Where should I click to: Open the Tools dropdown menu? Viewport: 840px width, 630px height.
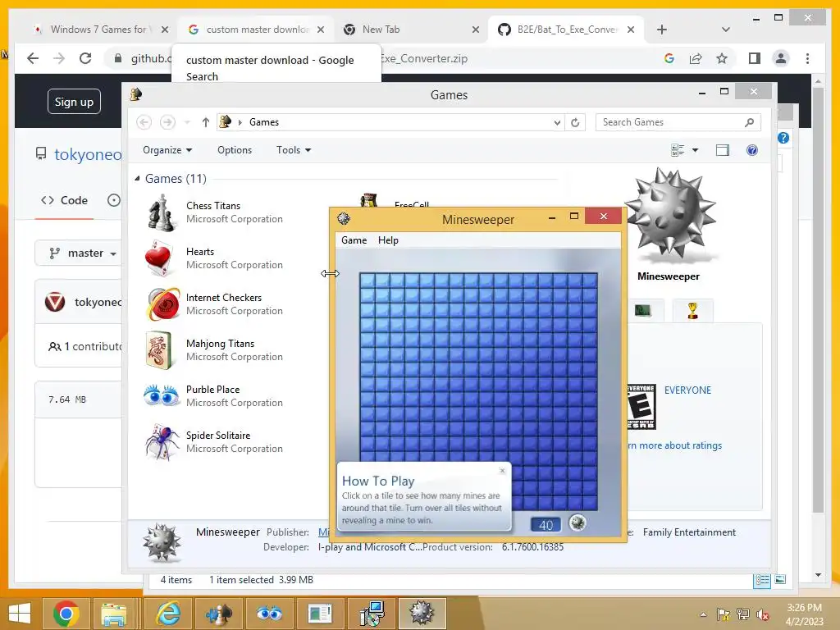click(294, 150)
